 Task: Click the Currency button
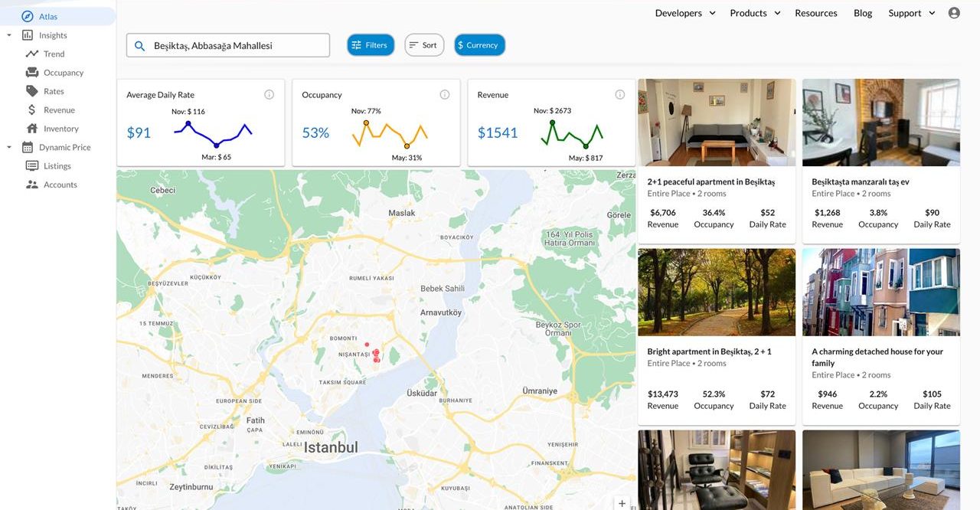click(479, 44)
